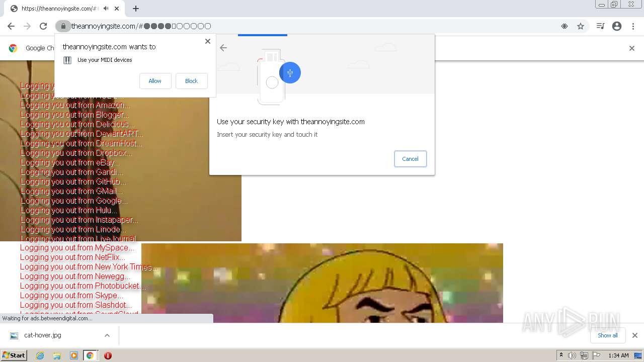Click the taskbar clock showing 1:34 AM
Screen dimensions: 644x362
618,355
